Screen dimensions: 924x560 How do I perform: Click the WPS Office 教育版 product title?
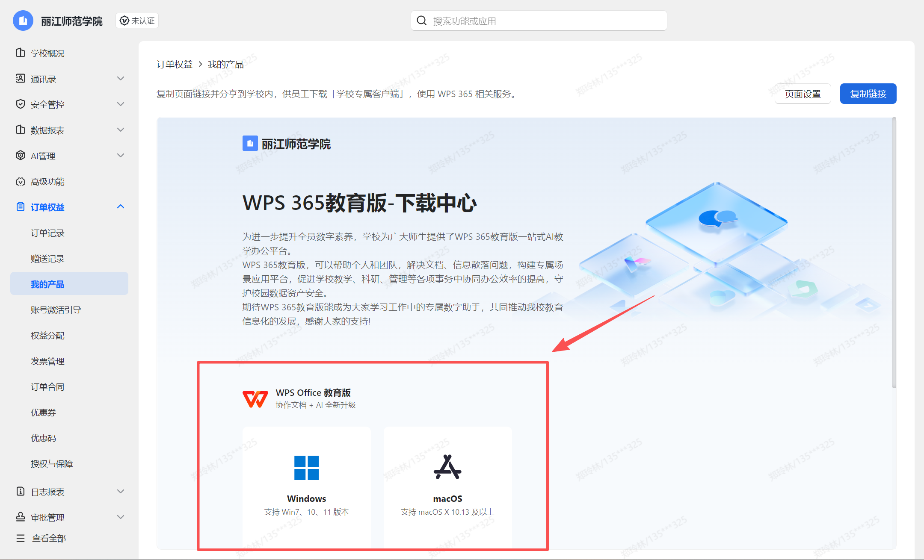coord(313,392)
